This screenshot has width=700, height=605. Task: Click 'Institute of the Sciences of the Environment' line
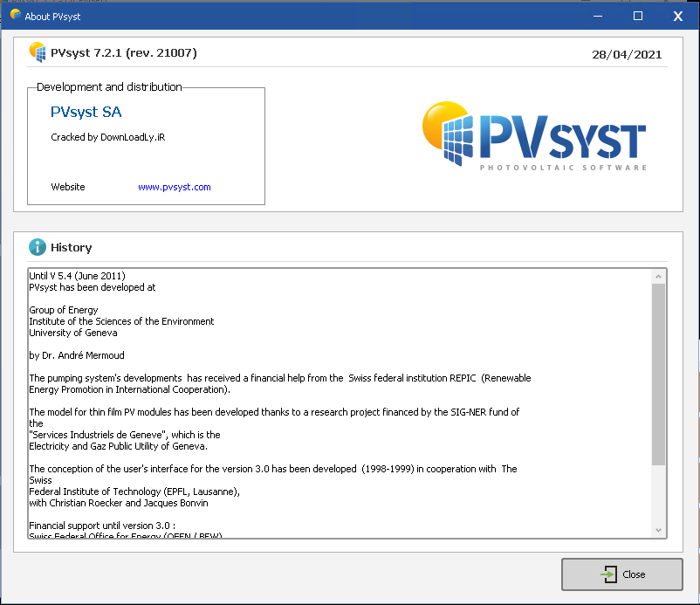(x=121, y=321)
